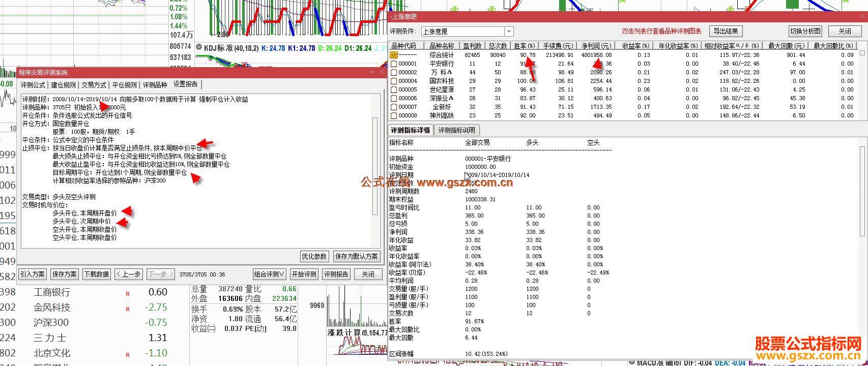Sort by the 手续费(元) column header
This screenshot has height=366, width=868.
click(558, 46)
